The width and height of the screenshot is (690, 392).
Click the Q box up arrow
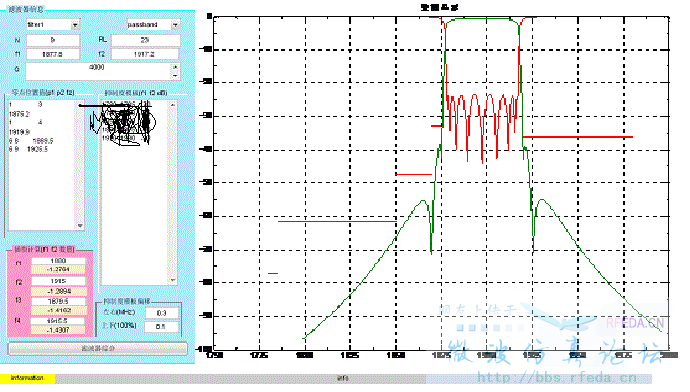point(176,67)
